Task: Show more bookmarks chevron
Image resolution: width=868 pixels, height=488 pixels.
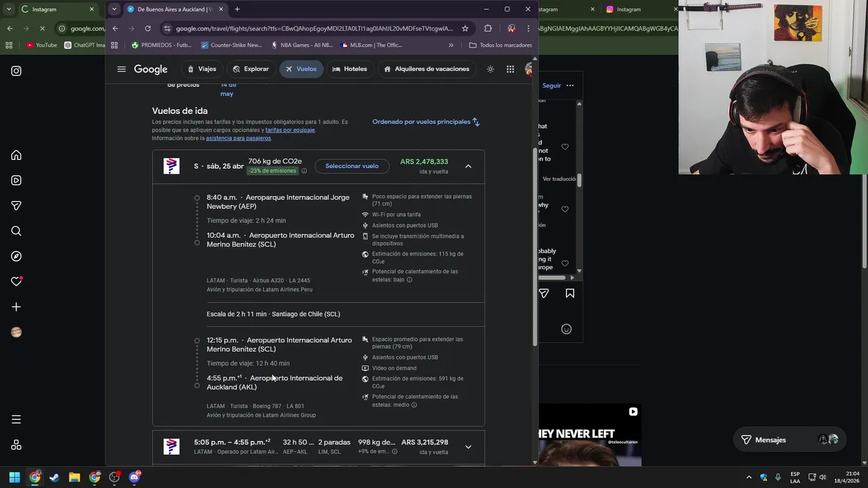Action: 451,45
